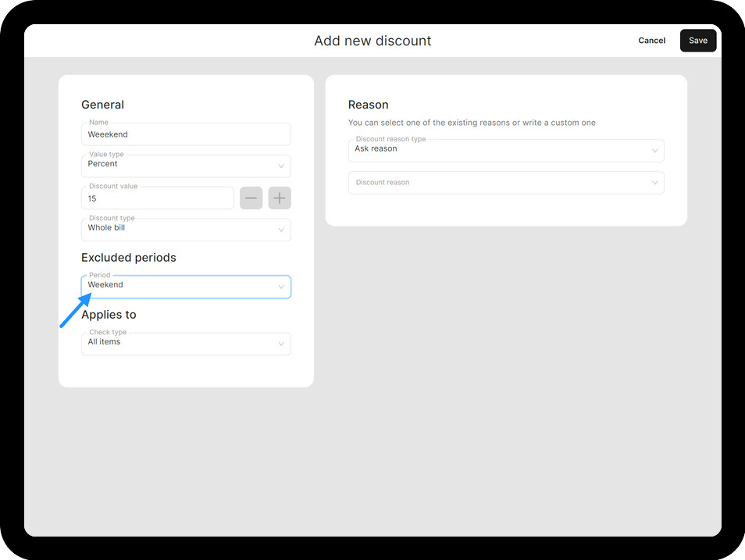Save the new discount
745x560 pixels.
pyautogui.click(x=697, y=41)
